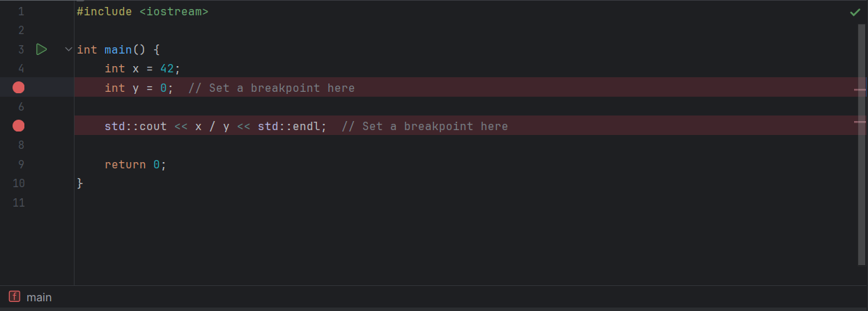The image size is (868, 311).
Task: Jump to the first red stripe mark on scrollbar
Action: 860,90
